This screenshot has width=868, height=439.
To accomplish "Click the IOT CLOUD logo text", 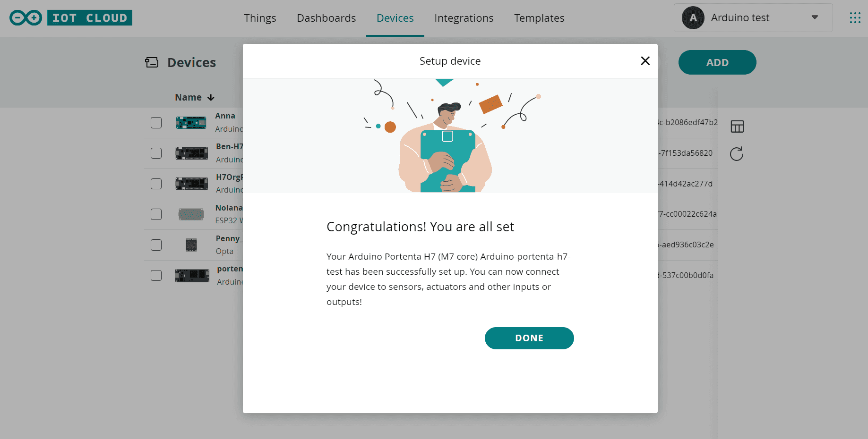I will point(90,18).
